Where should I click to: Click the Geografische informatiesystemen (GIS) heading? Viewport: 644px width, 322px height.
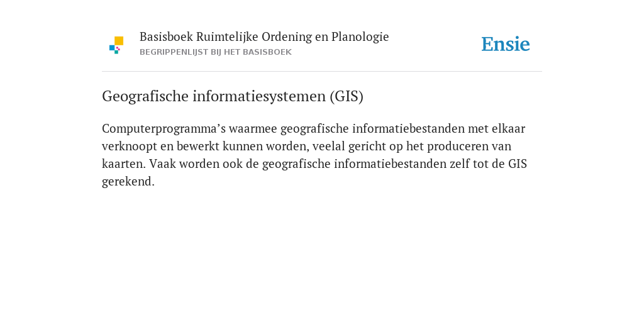click(233, 96)
